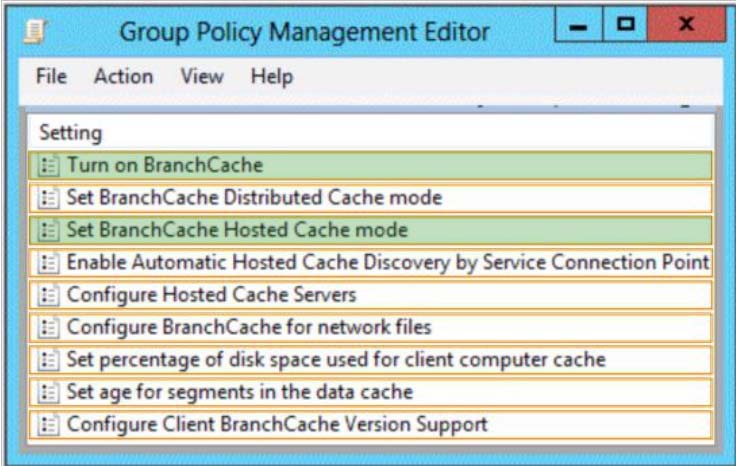This screenshot has width=736, height=466.
Task: Click the Hosted Cache mode policy icon
Action: (x=48, y=230)
